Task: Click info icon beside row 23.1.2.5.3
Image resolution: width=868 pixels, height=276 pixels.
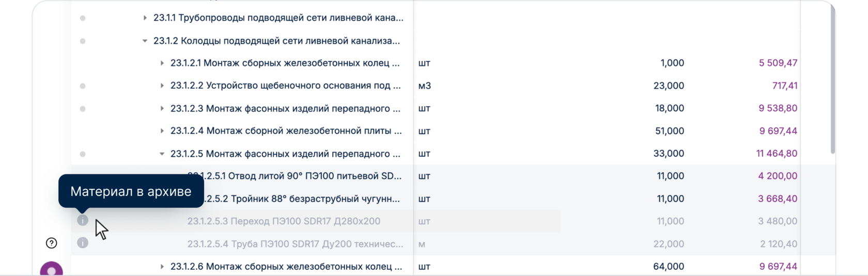Action: [x=83, y=220]
